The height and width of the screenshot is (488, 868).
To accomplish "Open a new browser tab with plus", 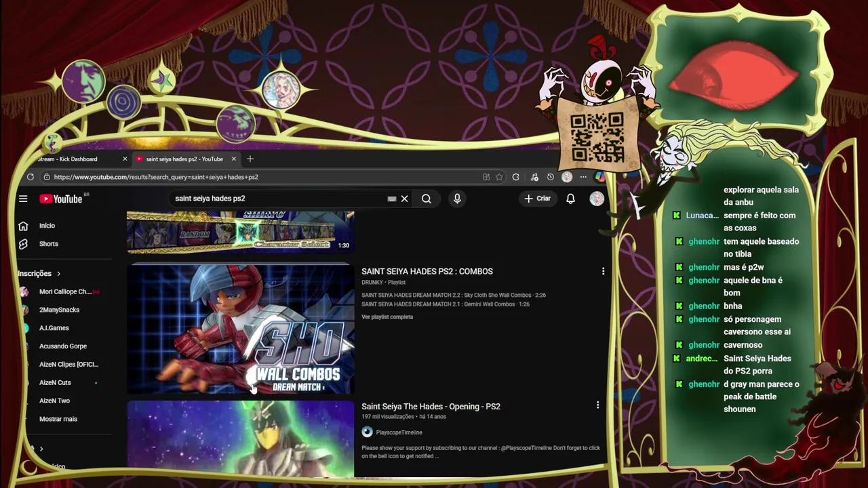I will [250, 159].
